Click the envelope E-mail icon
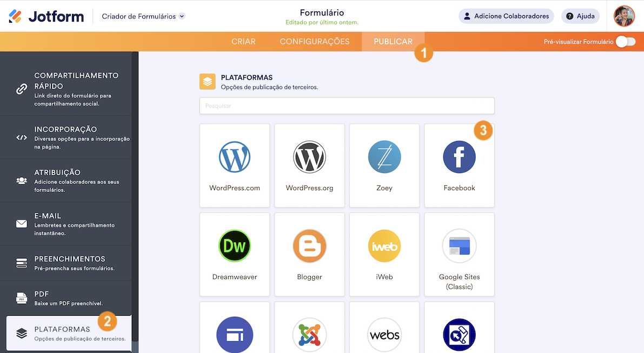 tap(21, 224)
